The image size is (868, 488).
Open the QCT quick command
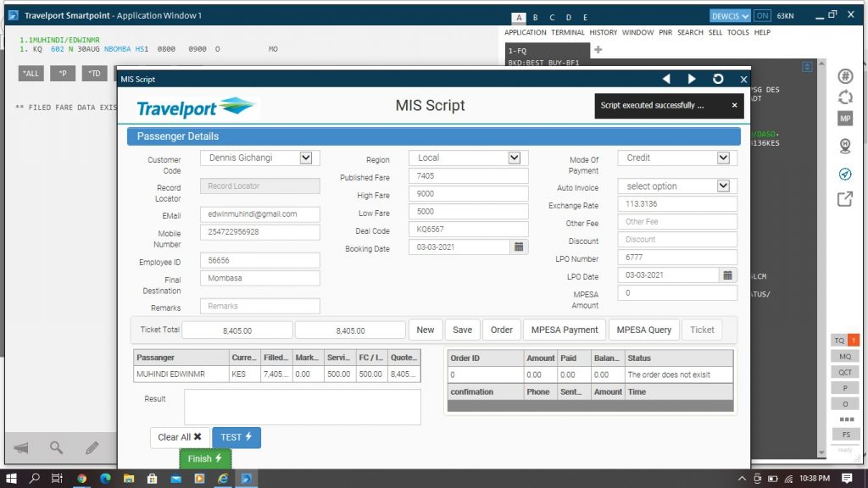845,372
